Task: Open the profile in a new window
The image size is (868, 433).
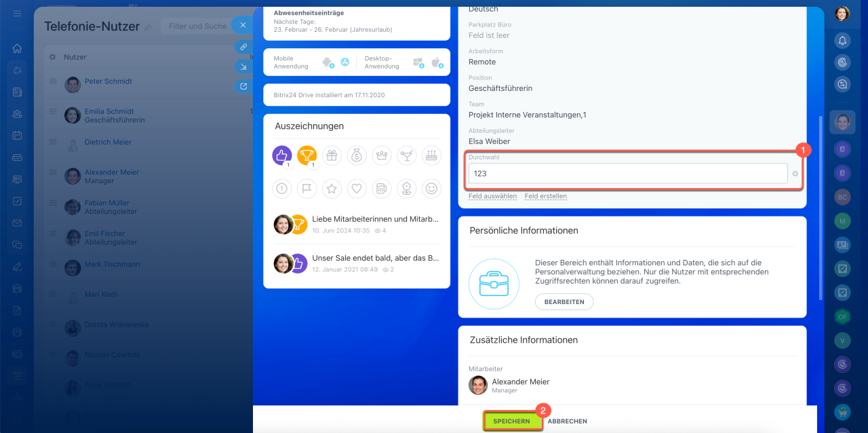Action: (x=243, y=86)
